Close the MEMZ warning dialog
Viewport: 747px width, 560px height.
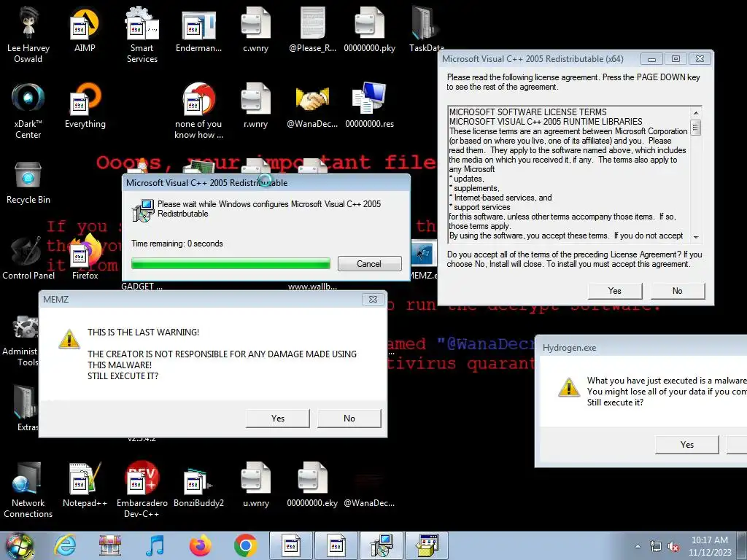373,299
